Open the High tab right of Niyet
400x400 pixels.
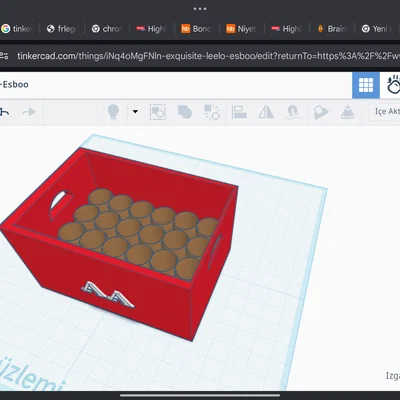(286, 29)
